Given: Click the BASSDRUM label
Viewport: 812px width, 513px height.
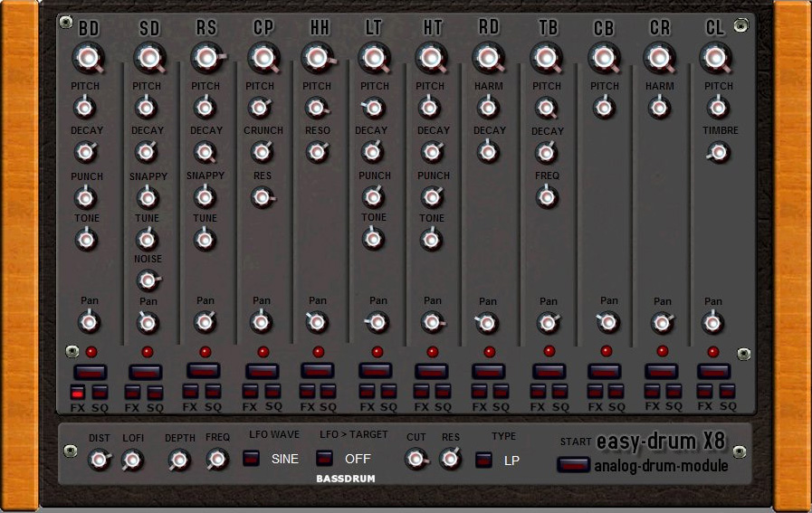Looking at the screenshot, I should (x=346, y=479).
